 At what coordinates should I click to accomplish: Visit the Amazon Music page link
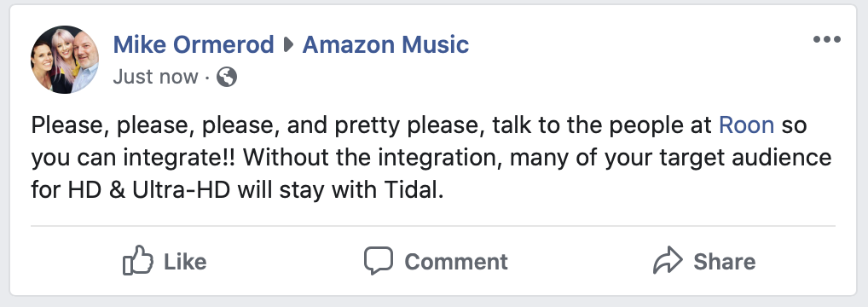coord(385,45)
